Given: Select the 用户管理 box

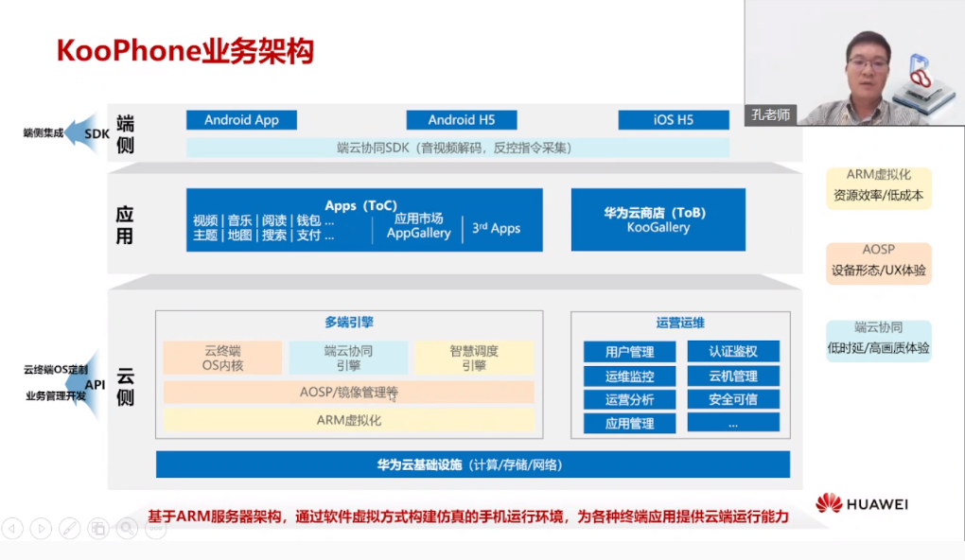Looking at the screenshot, I should (x=629, y=352).
